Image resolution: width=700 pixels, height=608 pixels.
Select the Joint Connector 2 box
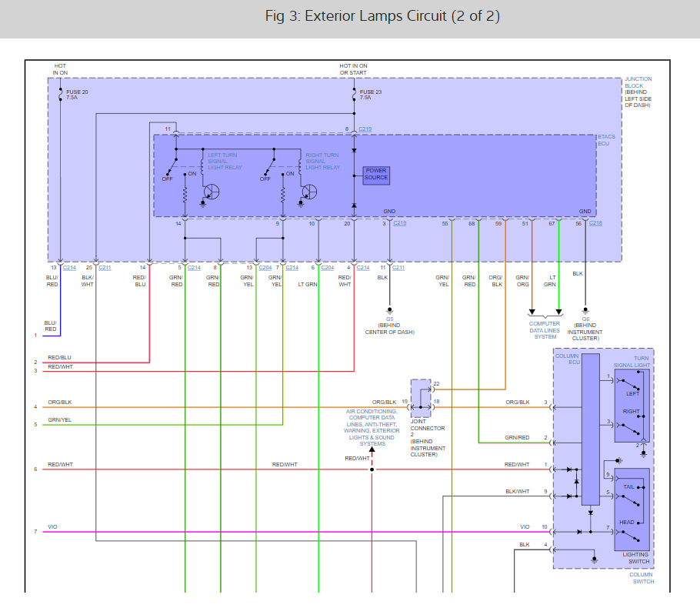tap(421, 398)
